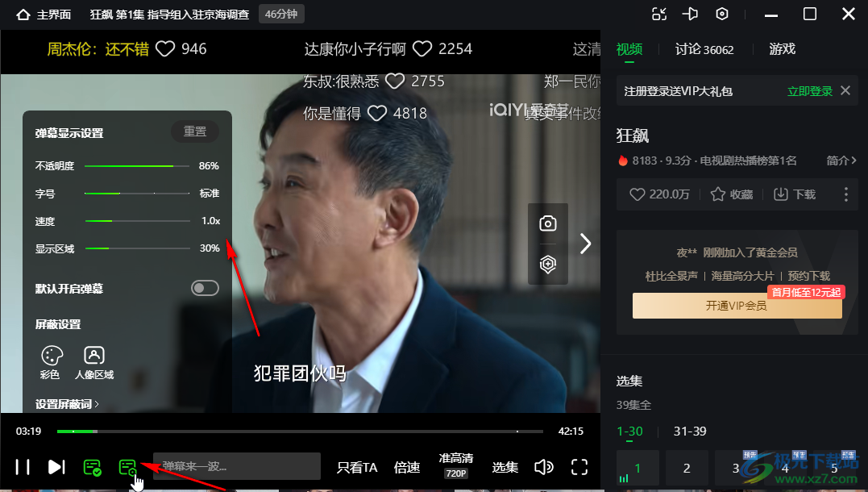This screenshot has width=868, height=492.
Task: Click 开通VIP会员 button
Action: (737, 306)
